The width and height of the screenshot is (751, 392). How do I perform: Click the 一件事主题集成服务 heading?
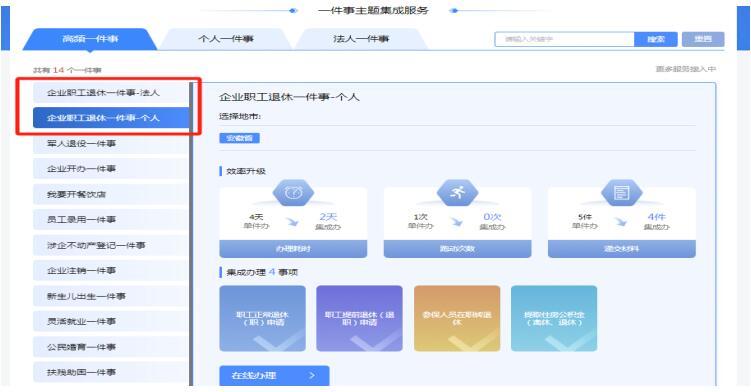click(373, 10)
